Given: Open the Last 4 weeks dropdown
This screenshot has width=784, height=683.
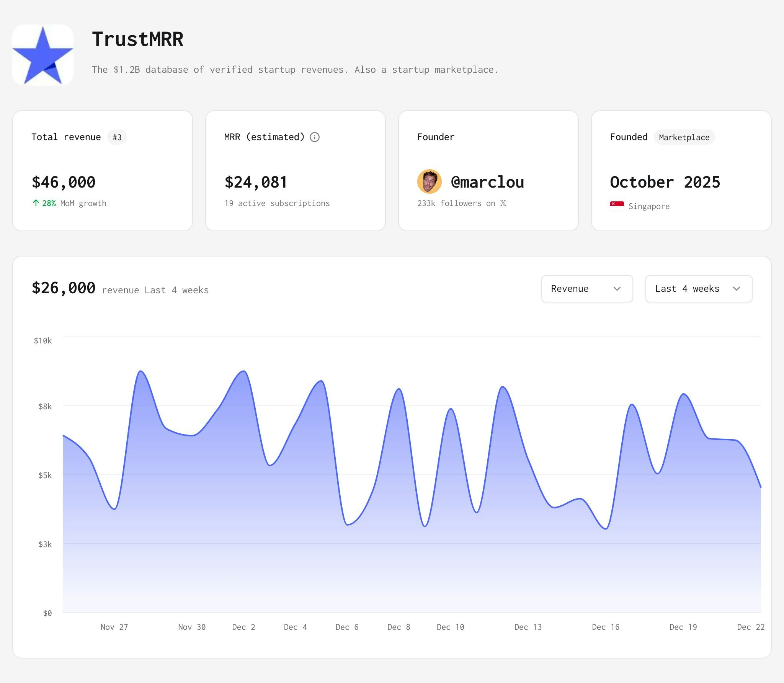Looking at the screenshot, I should (x=698, y=289).
